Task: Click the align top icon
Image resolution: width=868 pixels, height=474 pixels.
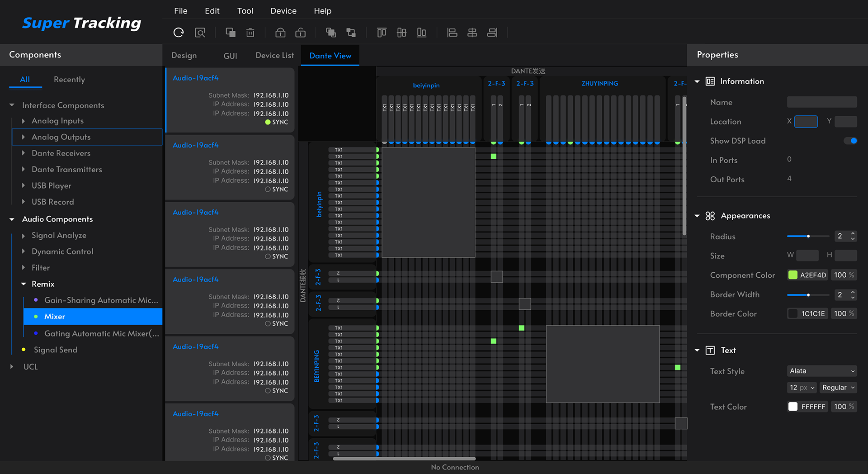Action: click(x=382, y=33)
